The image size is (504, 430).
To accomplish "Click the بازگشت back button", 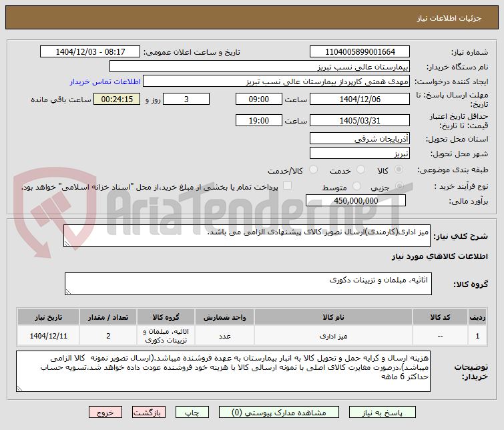I will coord(148,413).
